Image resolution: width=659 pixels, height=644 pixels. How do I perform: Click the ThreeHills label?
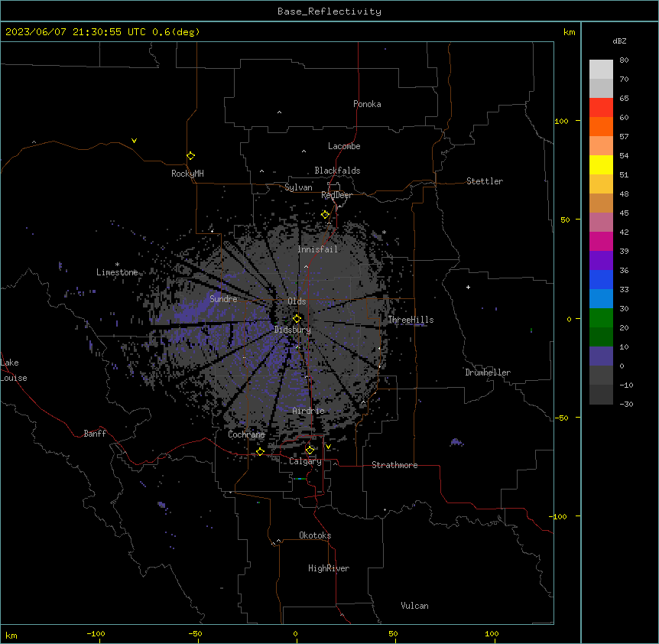[x=411, y=320]
